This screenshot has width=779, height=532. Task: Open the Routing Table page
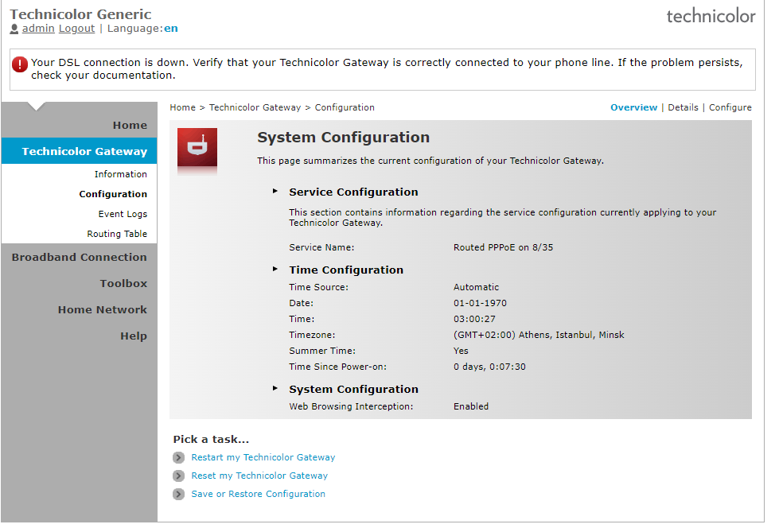117,234
